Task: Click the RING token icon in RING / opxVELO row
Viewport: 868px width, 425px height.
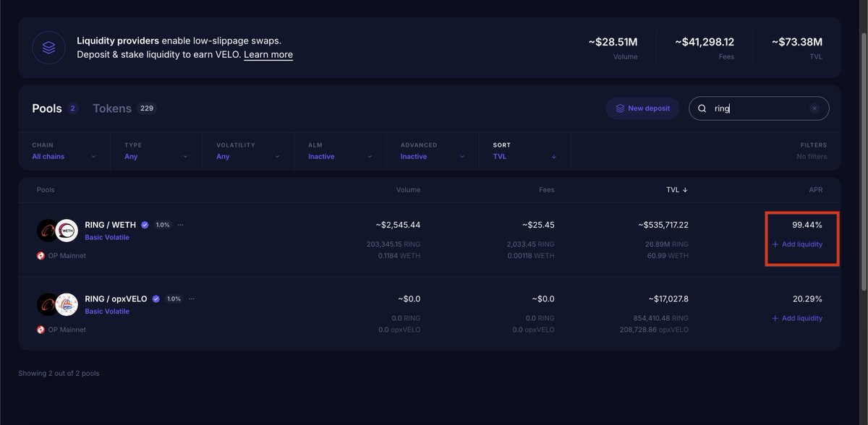Action: tap(48, 304)
